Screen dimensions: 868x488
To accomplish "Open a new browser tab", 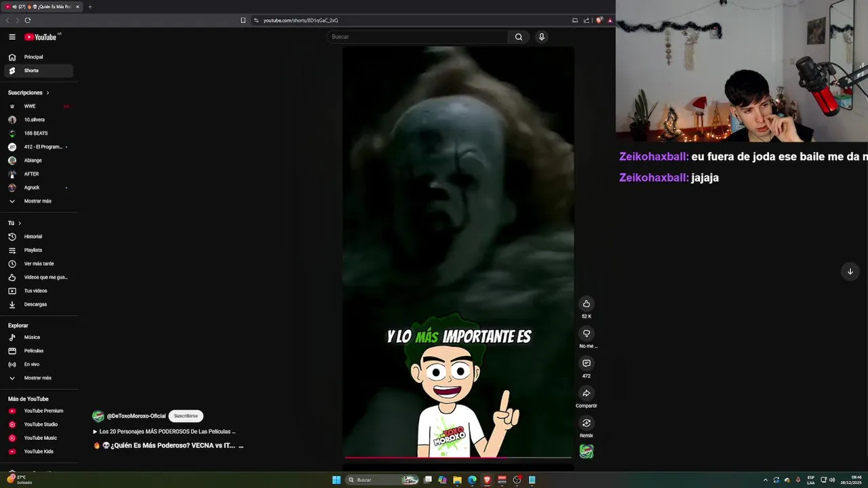I will (x=90, y=7).
